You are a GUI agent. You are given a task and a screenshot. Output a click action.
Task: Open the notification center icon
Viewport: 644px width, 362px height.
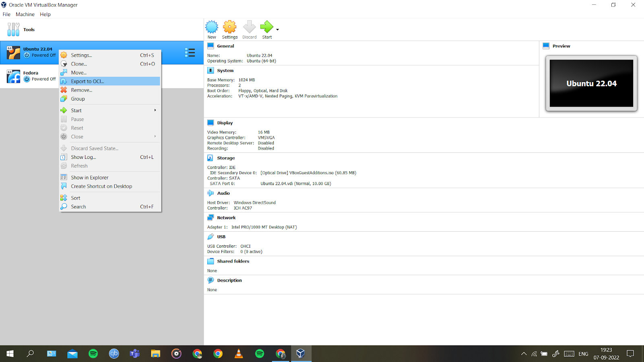pos(630,354)
